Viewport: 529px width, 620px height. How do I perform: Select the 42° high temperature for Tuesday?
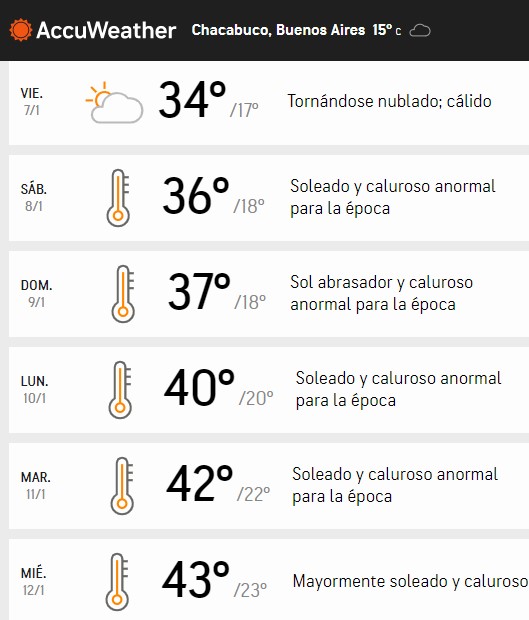pos(199,484)
